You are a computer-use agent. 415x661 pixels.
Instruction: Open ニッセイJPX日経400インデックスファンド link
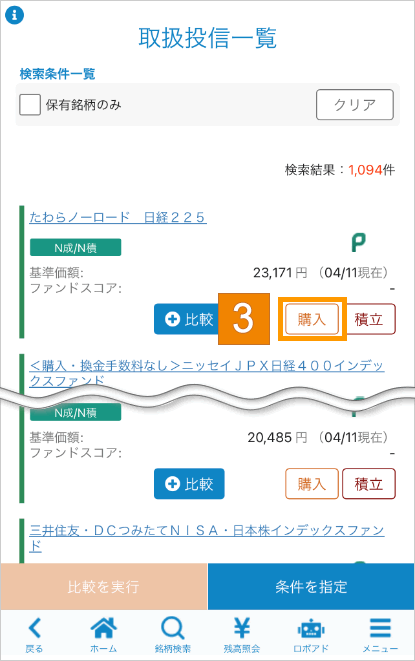[207, 373]
